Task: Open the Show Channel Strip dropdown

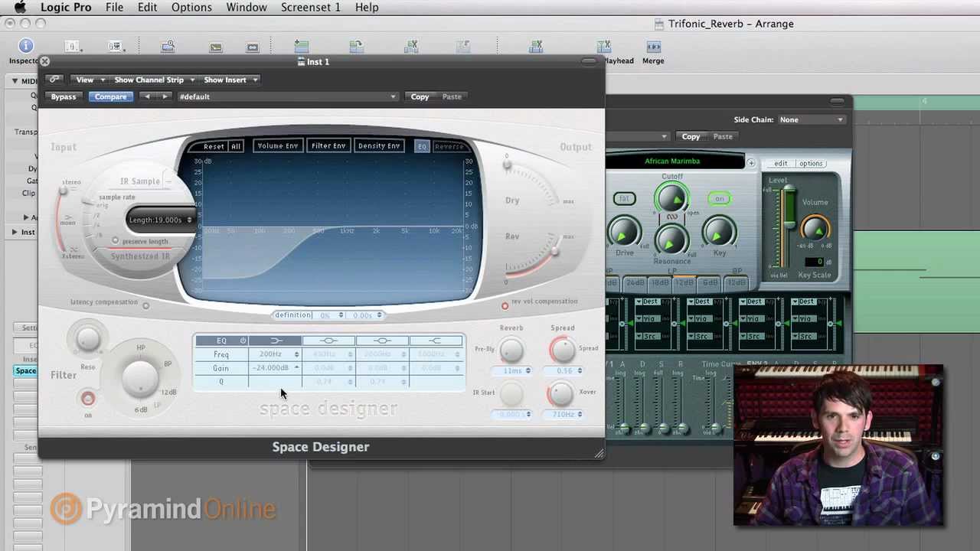Action: click(x=153, y=80)
